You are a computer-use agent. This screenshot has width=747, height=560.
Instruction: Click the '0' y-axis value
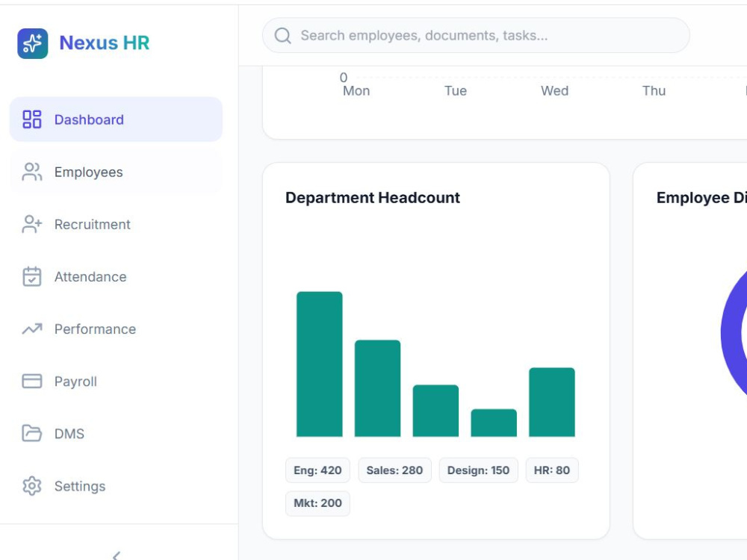coord(344,77)
